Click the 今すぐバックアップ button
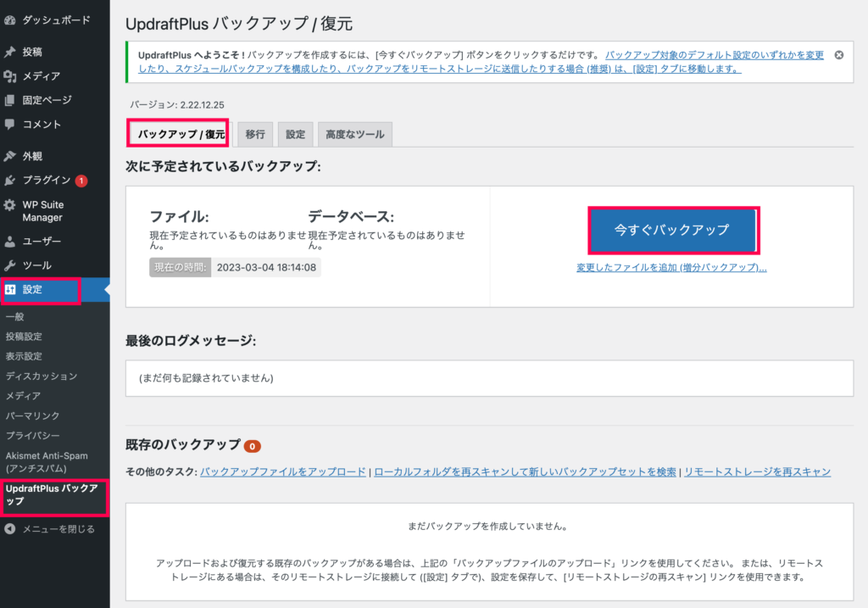The width and height of the screenshot is (868, 608). coord(672,230)
